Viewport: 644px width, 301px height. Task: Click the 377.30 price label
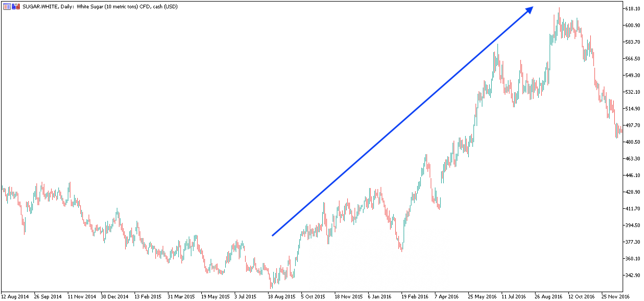click(x=633, y=242)
